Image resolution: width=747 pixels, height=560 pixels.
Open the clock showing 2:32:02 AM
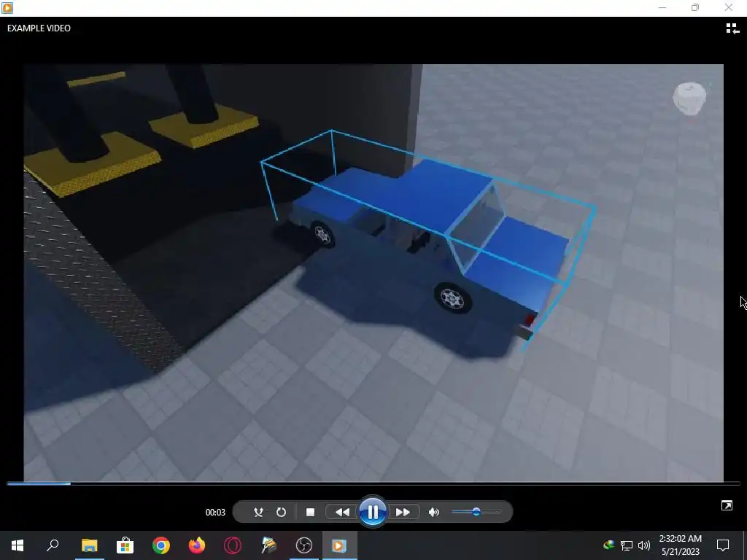[680, 545]
